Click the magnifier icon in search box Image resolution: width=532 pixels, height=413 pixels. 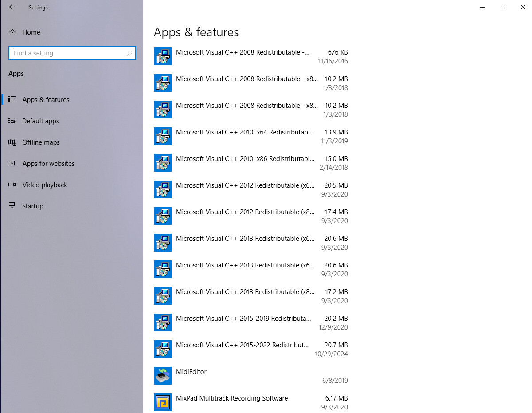[129, 53]
